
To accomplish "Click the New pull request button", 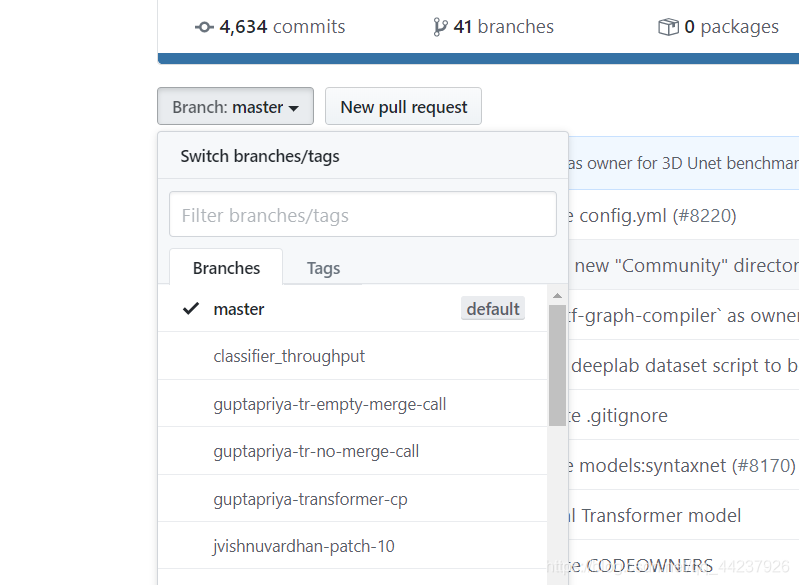I will 404,107.
